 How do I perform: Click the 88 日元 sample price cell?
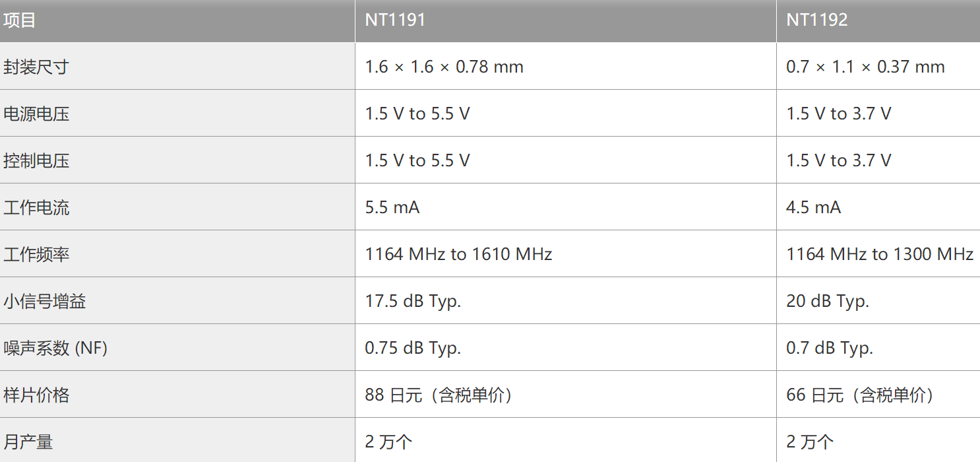click(x=439, y=395)
